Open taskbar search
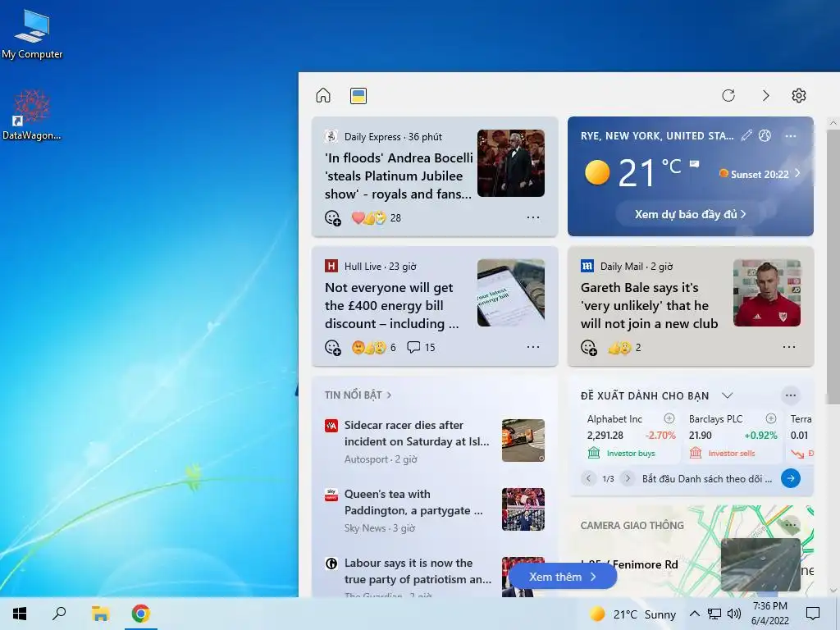 click(59, 614)
